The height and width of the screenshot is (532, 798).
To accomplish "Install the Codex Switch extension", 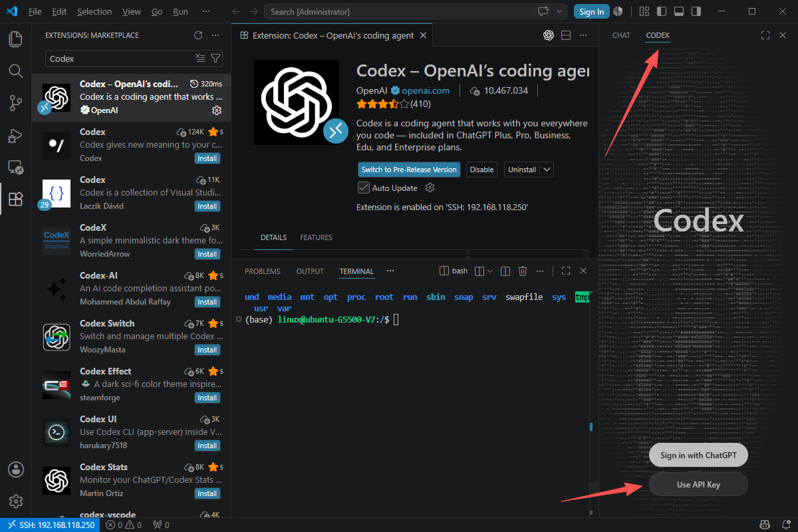I will 207,350.
